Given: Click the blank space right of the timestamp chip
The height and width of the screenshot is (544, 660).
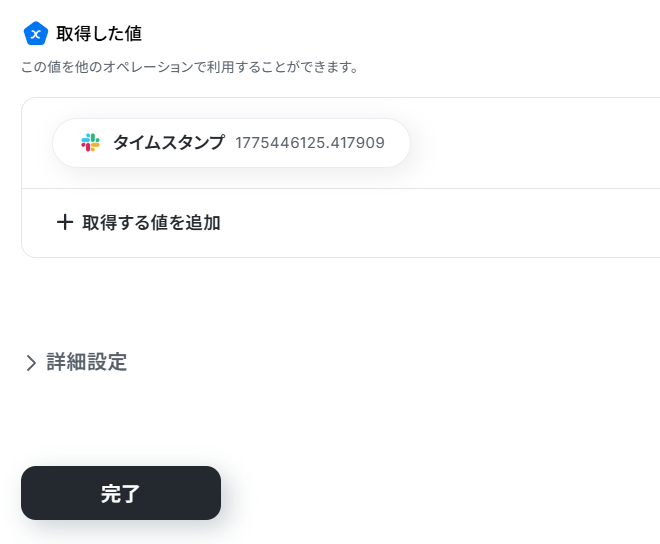Looking at the screenshot, I should tap(530, 143).
